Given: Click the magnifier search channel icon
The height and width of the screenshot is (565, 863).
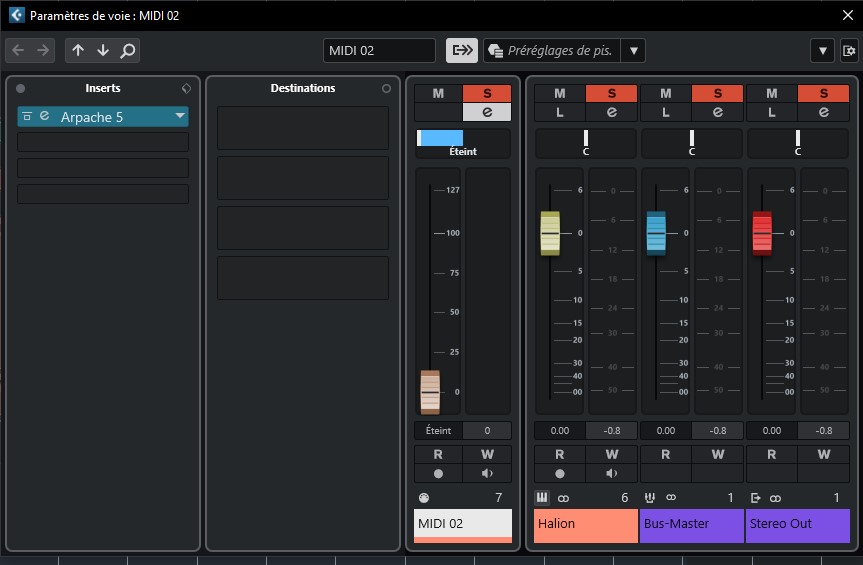Looking at the screenshot, I should (128, 51).
